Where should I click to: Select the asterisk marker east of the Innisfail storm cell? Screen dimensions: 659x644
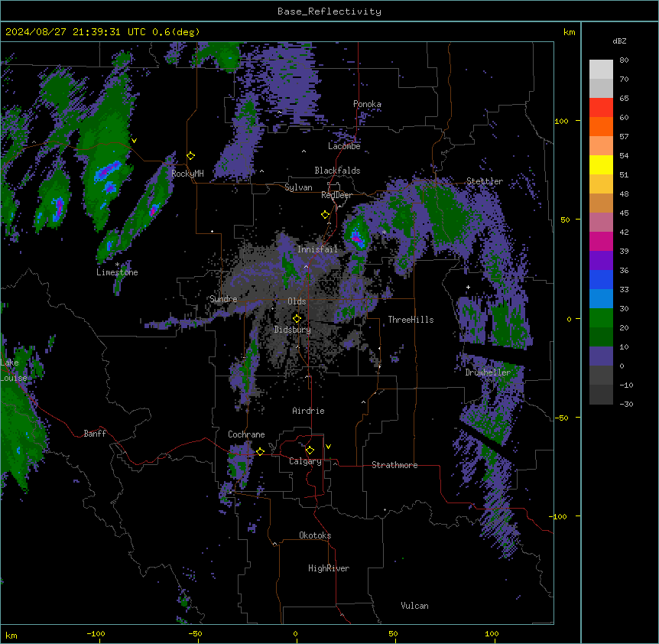384,232
